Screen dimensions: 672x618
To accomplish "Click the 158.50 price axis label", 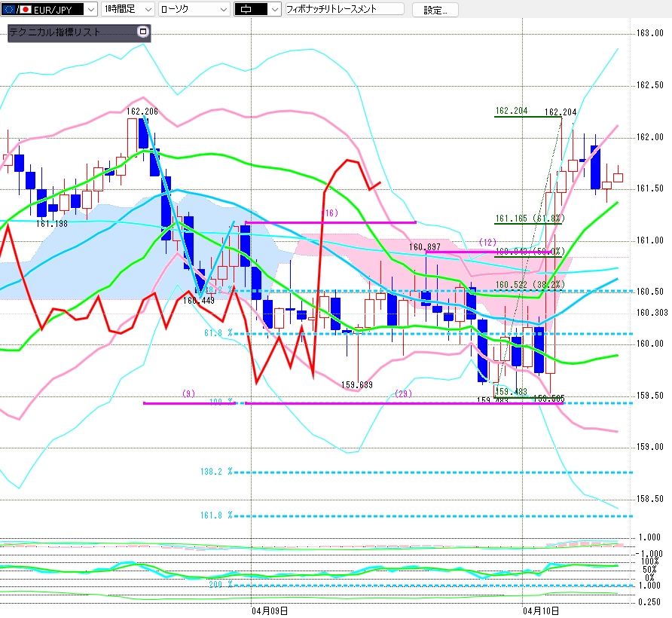I will tap(649, 499).
